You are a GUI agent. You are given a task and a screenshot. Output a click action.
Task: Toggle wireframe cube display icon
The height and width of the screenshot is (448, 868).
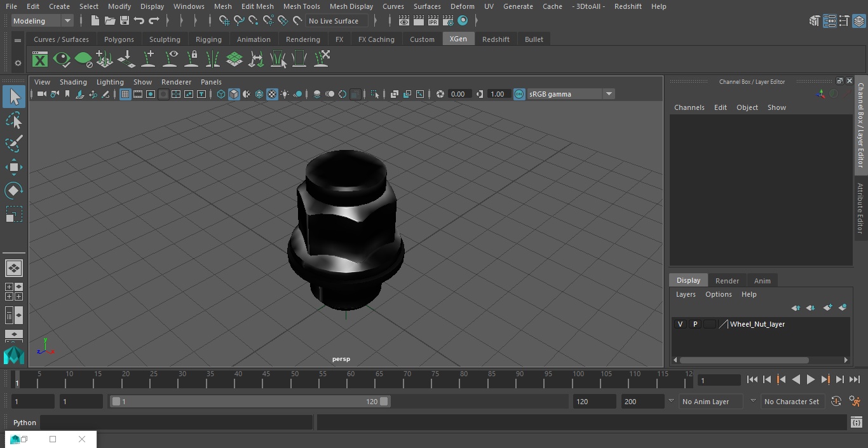221,94
